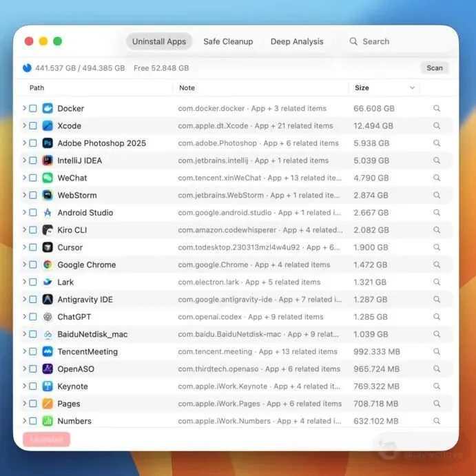Check the Xcode checkbox
The image size is (476, 476).
tap(33, 125)
